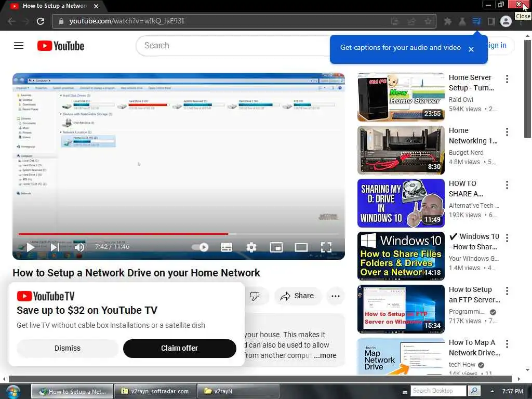Bookmark this page with the star icon

tap(428, 21)
